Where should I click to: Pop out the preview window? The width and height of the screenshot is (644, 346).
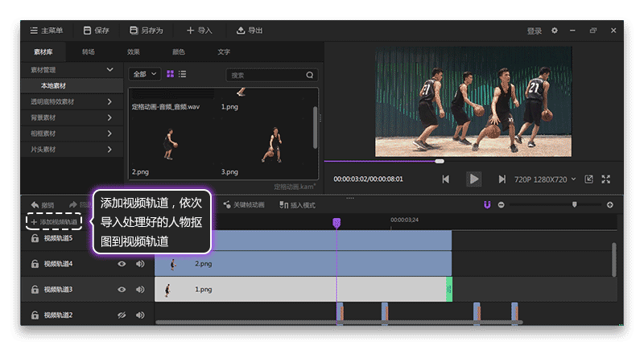(x=588, y=179)
